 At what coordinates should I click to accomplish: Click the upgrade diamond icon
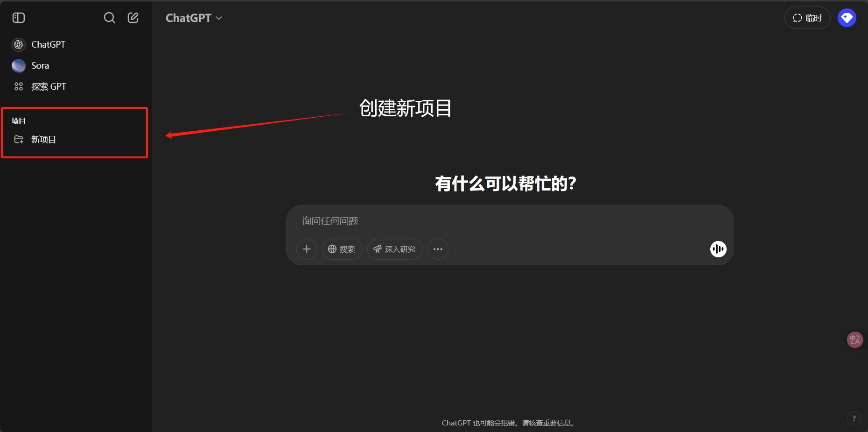847,17
